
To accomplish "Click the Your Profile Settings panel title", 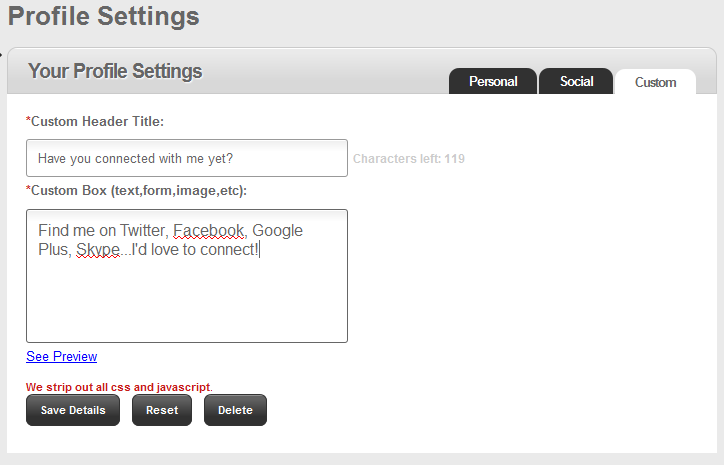I will [x=115, y=71].
